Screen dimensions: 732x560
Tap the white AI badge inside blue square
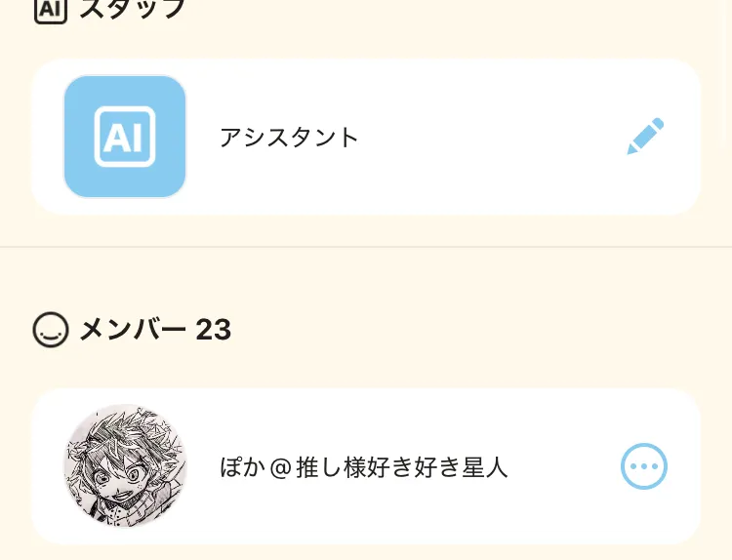(125, 137)
